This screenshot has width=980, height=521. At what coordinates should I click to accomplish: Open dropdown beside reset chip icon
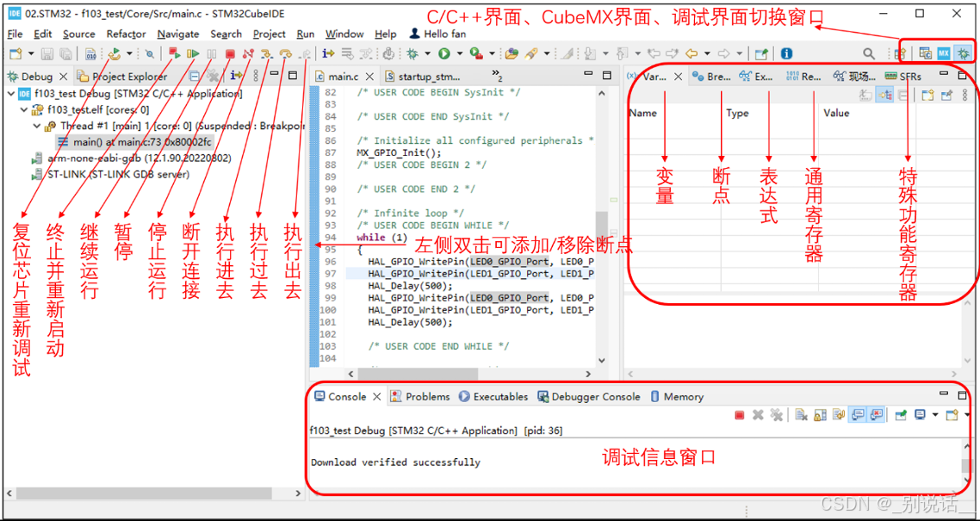pyautogui.click(x=129, y=53)
